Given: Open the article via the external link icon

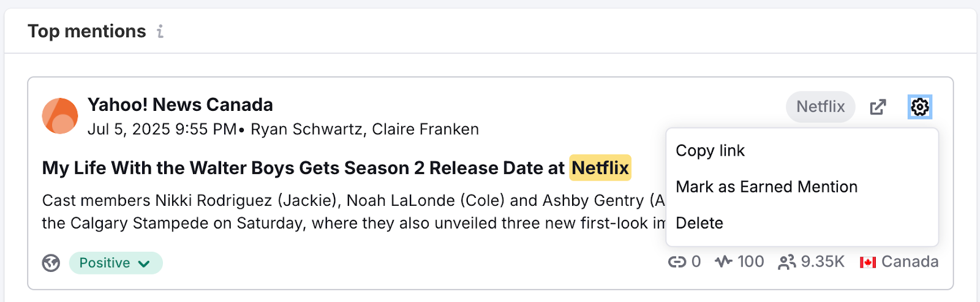Looking at the screenshot, I should pos(878,107).
